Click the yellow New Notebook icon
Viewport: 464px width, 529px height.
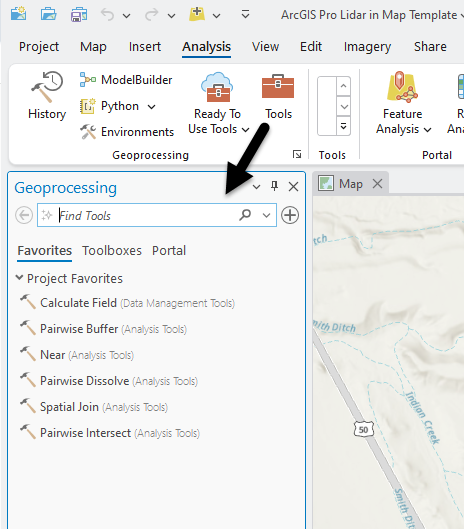pyautogui.click(x=197, y=14)
